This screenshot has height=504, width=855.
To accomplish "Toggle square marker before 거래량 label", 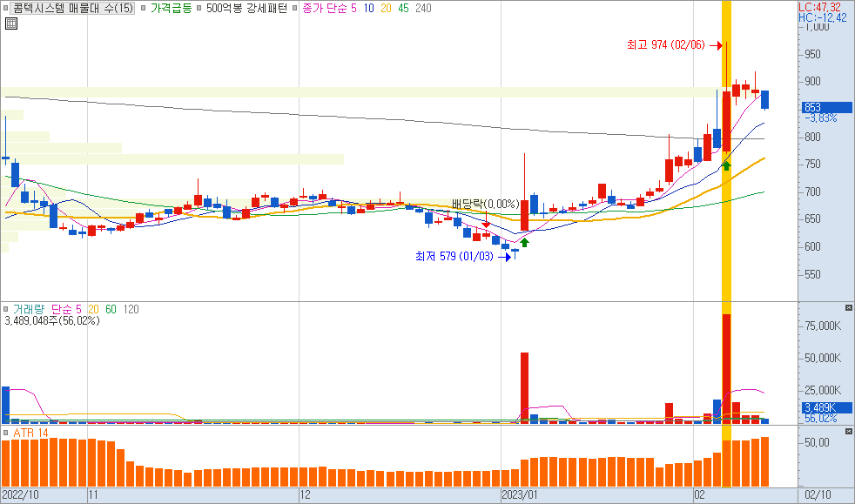I will coord(5,310).
